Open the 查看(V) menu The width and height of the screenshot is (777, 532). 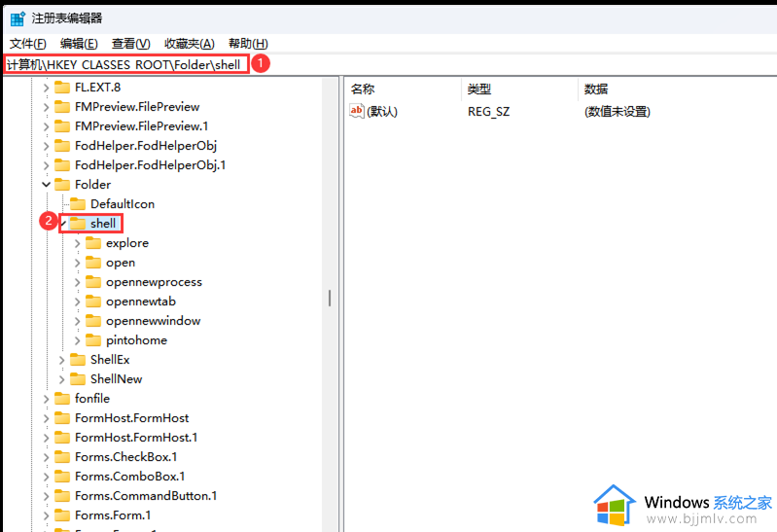click(131, 44)
